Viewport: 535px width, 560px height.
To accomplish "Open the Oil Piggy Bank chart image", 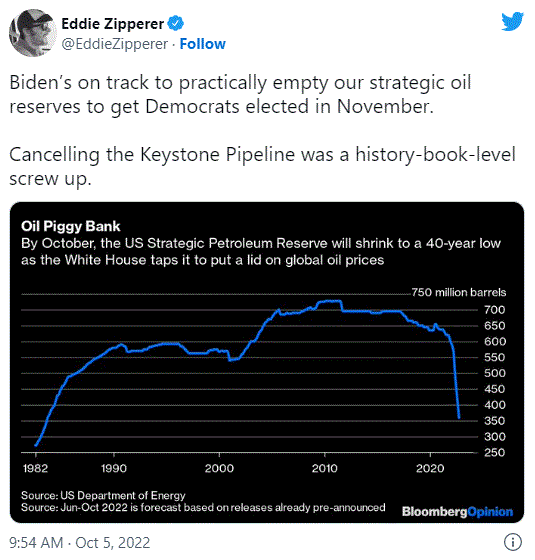I will (x=267, y=362).
